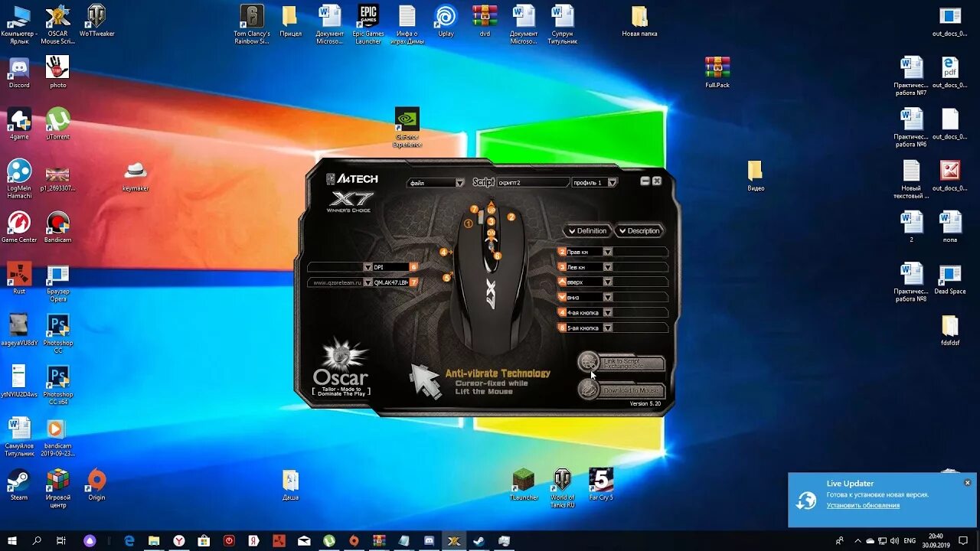
Task: Click side button 4 marker on mouse
Action: tap(443, 252)
